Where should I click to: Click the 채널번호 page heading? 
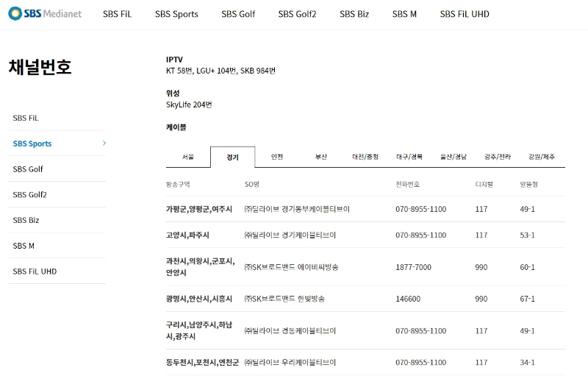tap(40, 67)
